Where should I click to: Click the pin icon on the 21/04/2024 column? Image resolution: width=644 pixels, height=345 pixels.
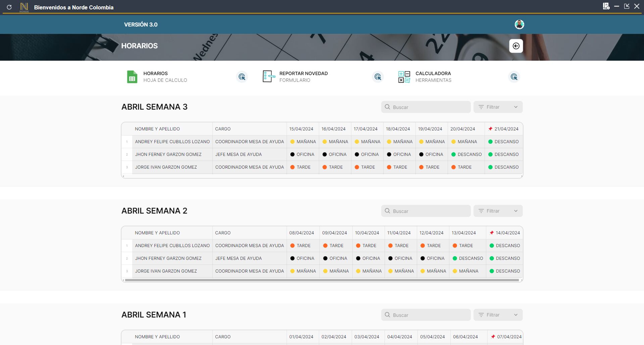490,129
